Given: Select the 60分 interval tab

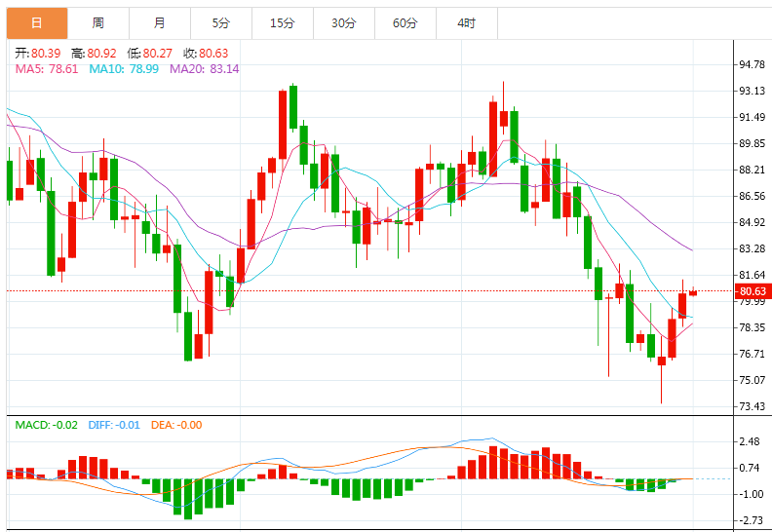Looking at the screenshot, I should pyautogui.click(x=405, y=23).
